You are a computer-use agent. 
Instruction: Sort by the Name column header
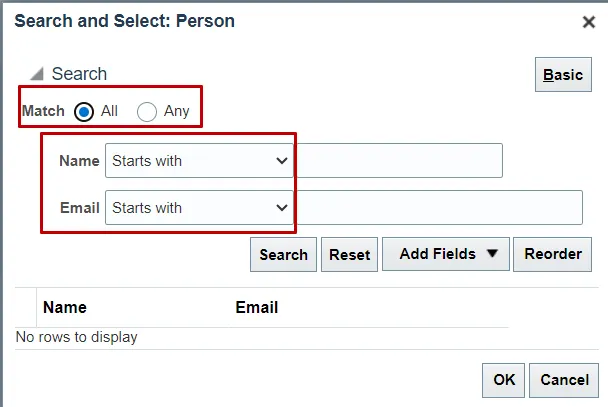point(65,308)
